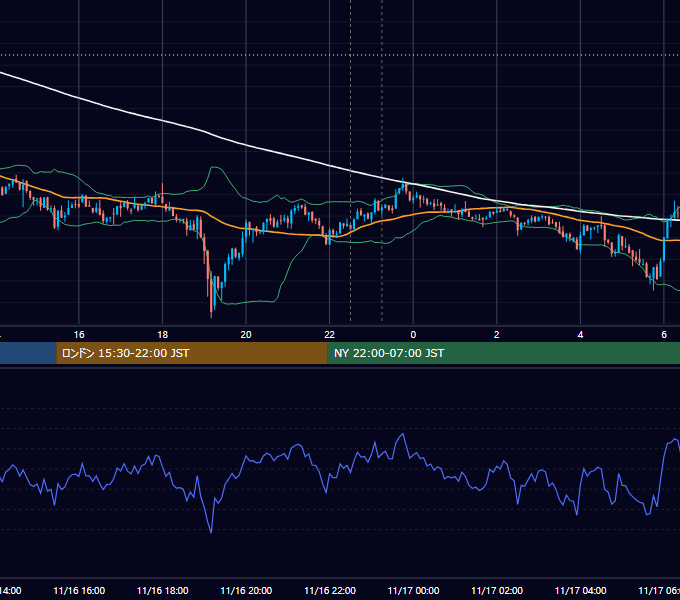Screen dimensions: 680x600
Task: Click the NY 22:00-07:00 JST session bar
Action: tap(503, 353)
